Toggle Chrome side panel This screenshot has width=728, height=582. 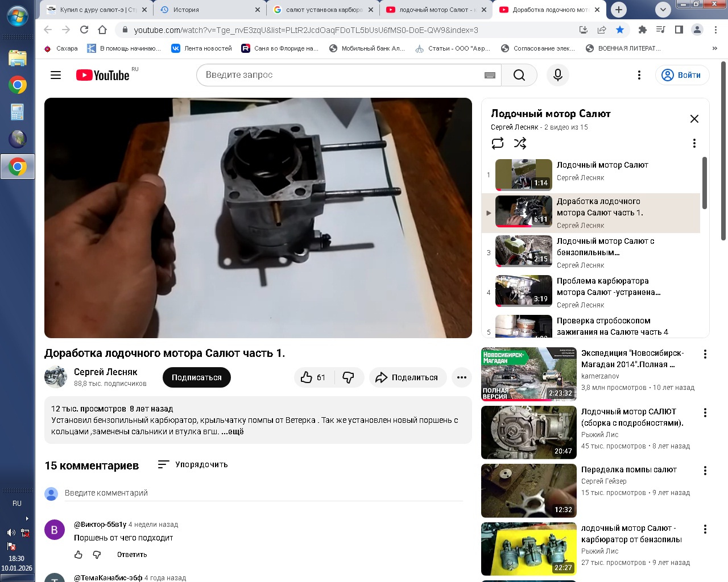(x=679, y=30)
